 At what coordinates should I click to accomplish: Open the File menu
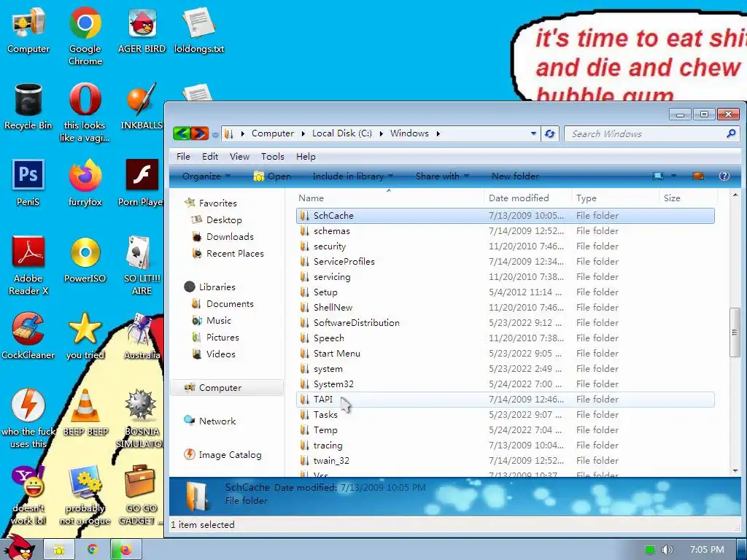pyautogui.click(x=183, y=157)
